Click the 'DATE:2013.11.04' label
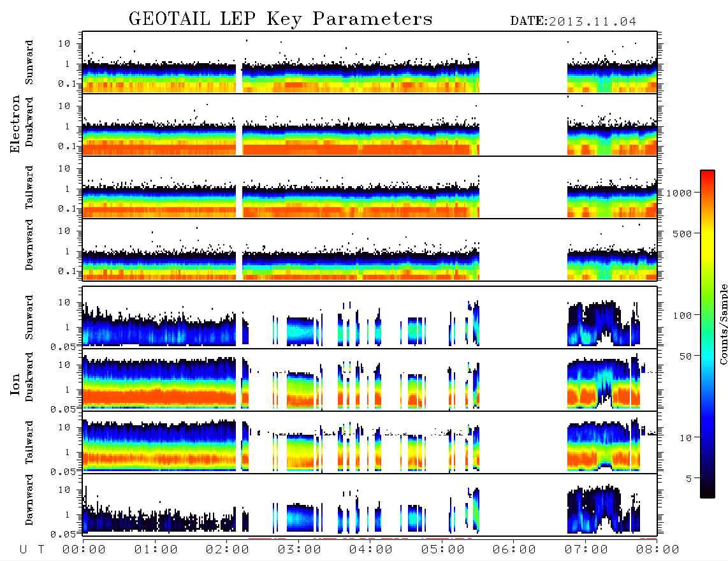This screenshot has height=561, width=728. [x=573, y=22]
